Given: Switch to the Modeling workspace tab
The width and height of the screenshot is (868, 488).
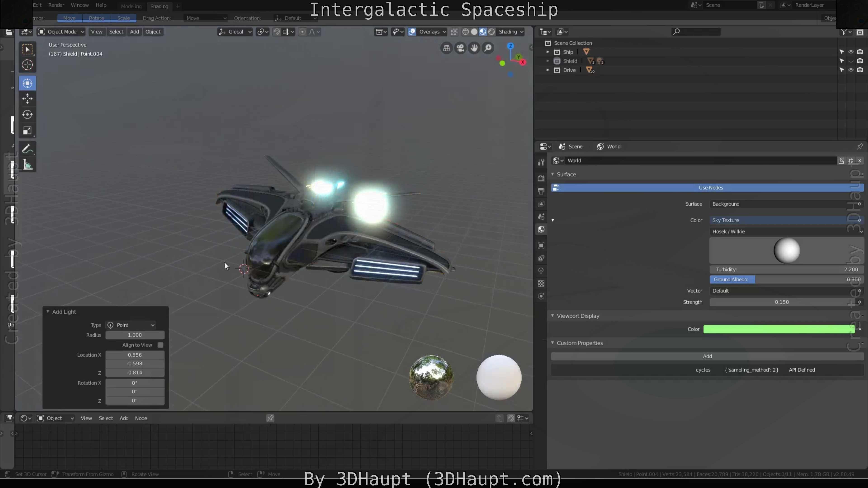Looking at the screenshot, I should (x=131, y=6).
